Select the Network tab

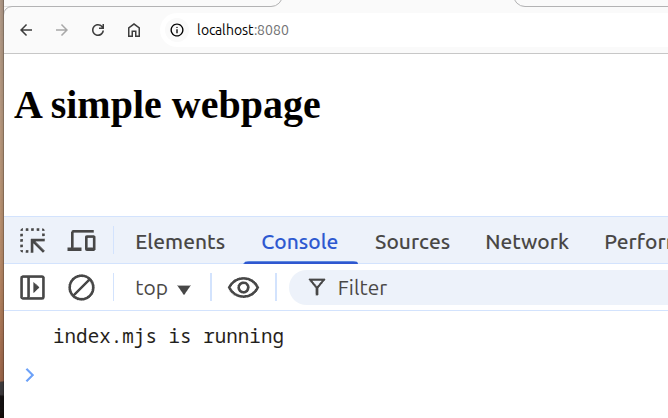click(x=527, y=241)
